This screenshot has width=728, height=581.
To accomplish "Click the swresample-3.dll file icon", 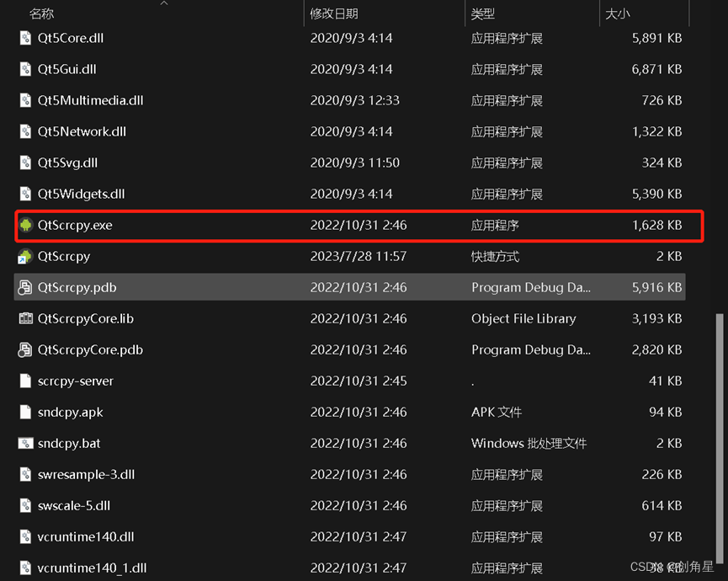I will click(x=25, y=475).
